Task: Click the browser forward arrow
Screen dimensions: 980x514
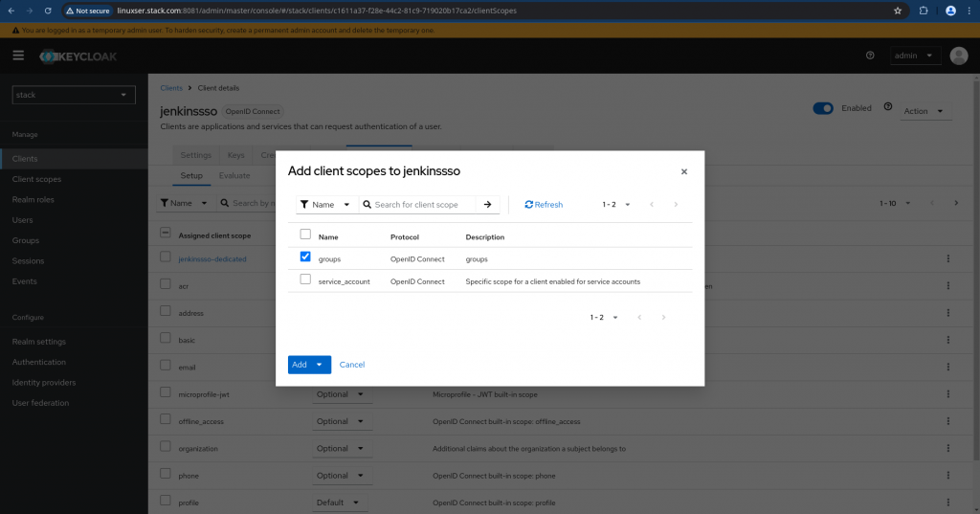Action: click(30, 11)
